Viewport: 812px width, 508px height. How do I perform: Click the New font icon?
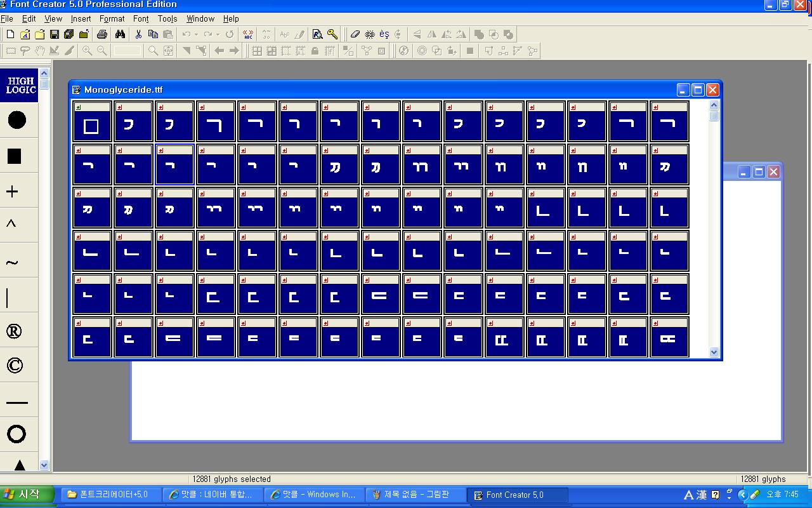pyautogui.click(x=10, y=34)
